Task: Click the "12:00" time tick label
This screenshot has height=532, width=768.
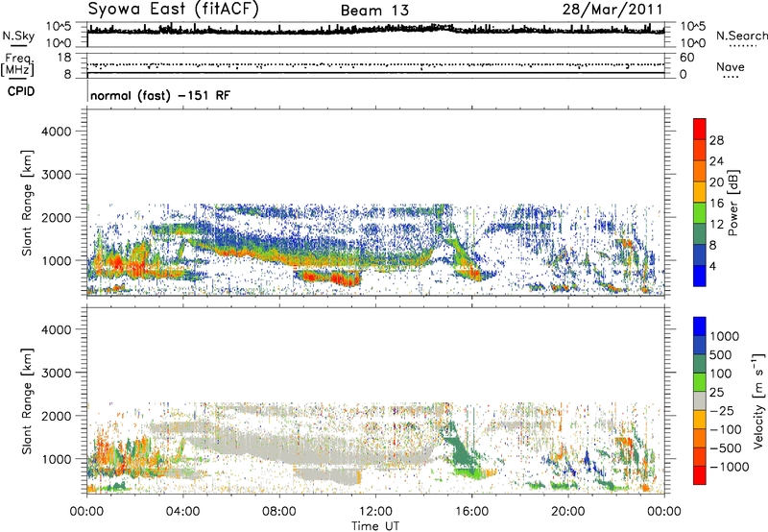Action: pyautogui.click(x=375, y=512)
